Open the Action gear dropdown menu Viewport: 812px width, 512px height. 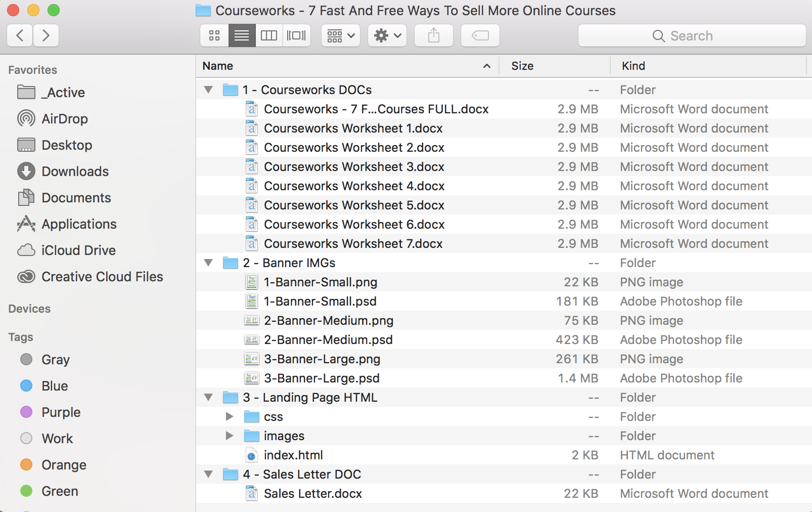(387, 35)
